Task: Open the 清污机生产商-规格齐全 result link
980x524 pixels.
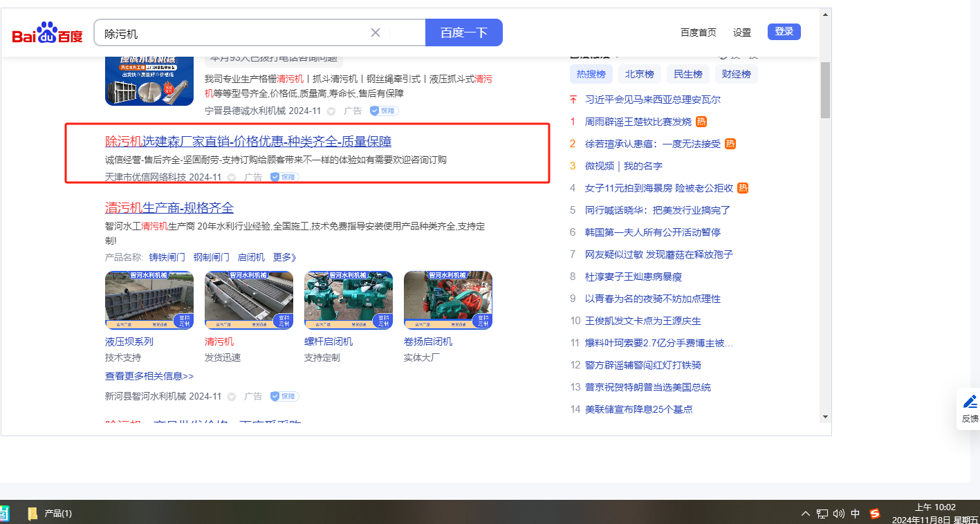Action: (x=169, y=208)
